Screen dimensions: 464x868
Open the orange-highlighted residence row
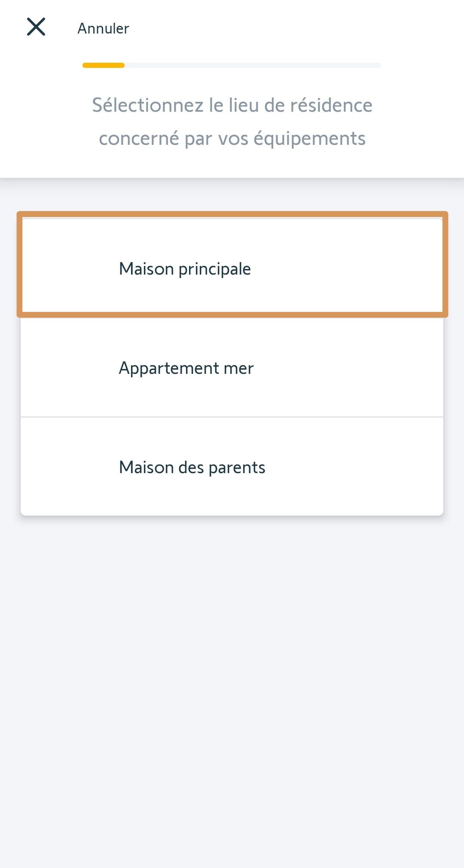click(x=232, y=265)
